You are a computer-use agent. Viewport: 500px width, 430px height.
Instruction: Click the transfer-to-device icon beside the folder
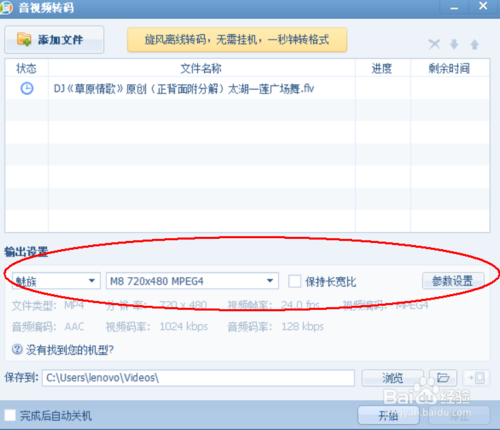(x=476, y=378)
